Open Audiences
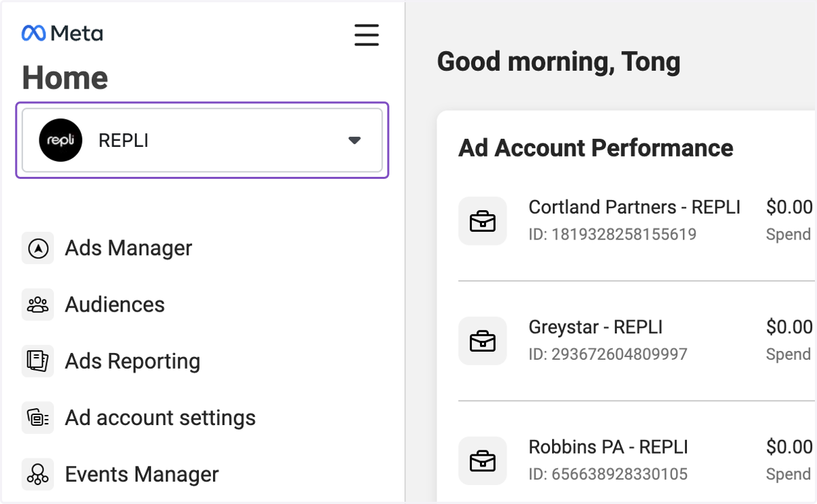The image size is (817, 504). [x=115, y=305]
